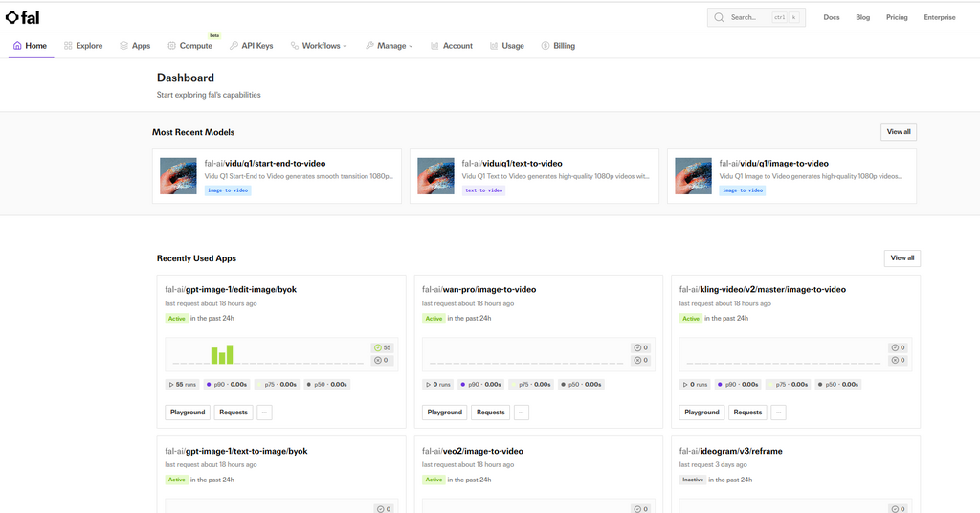Expand the Manage dropdown menu
Viewport: 980px width, 513px height.
click(390, 46)
